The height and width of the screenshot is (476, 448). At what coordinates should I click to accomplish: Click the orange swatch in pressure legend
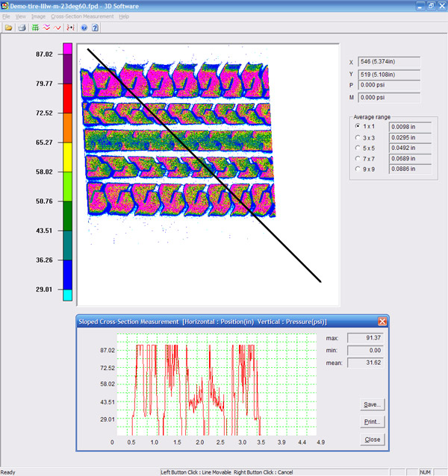tap(67, 128)
